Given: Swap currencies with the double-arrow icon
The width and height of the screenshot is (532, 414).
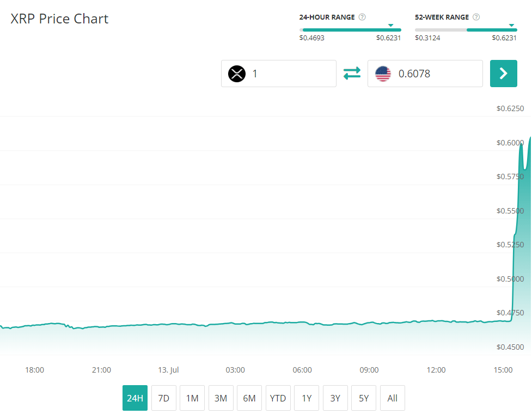Looking at the screenshot, I should [352, 73].
